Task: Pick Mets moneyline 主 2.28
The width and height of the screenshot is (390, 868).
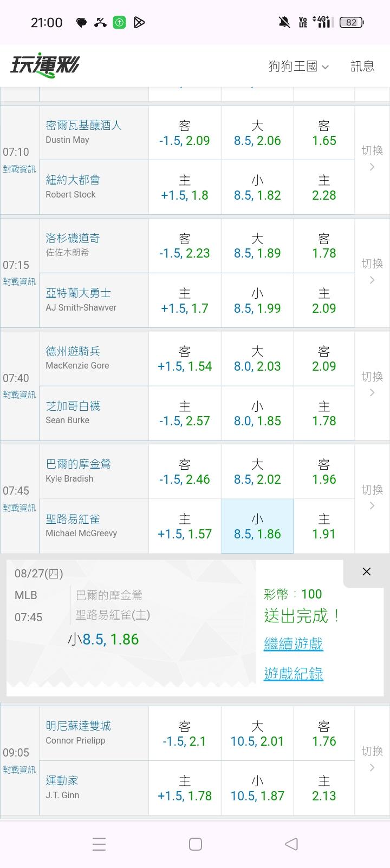Action: (x=324, y=187)
